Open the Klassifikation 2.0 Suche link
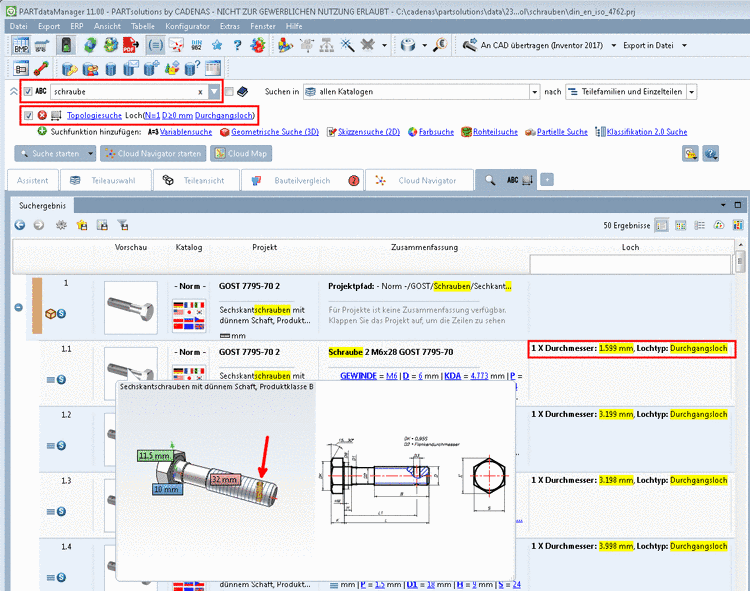The width and height of the screenshot is (750, 591). (647, 132)
